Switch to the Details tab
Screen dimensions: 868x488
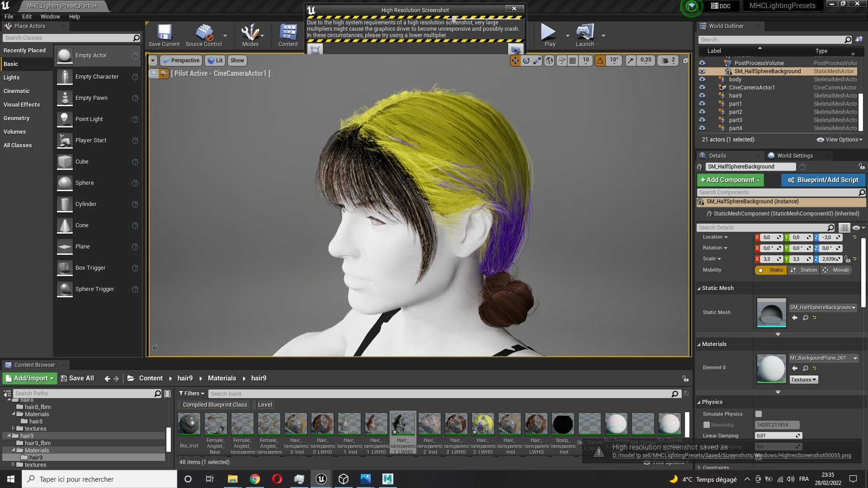point(717,156)
